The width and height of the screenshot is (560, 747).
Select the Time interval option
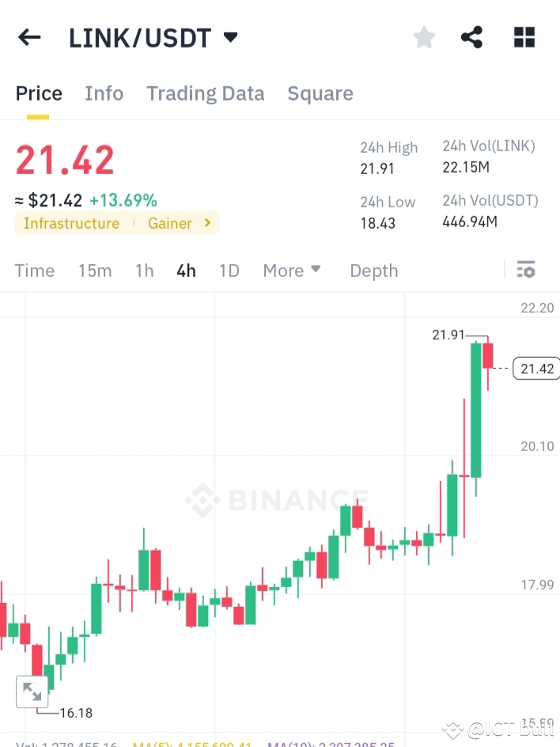(35, 270)
